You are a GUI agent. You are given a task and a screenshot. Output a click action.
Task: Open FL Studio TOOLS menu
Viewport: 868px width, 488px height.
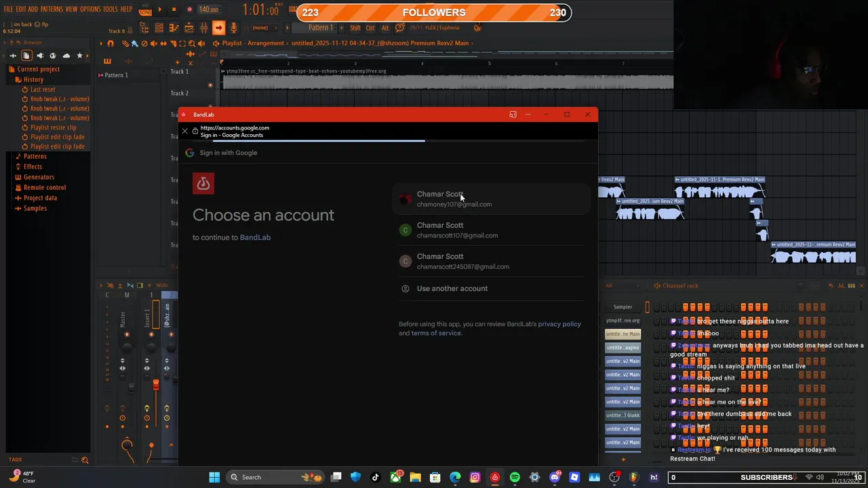pyautogui.click(x=110, y=9)
